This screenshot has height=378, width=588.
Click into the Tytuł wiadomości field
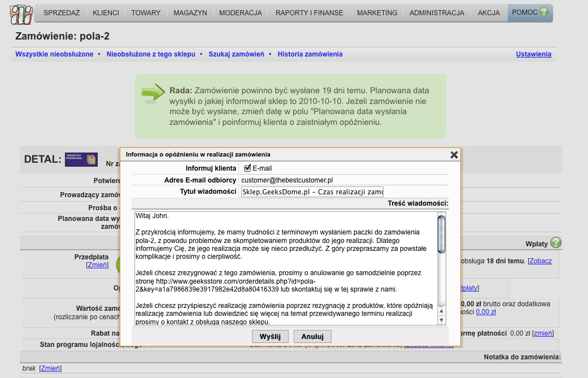[312, 192]
